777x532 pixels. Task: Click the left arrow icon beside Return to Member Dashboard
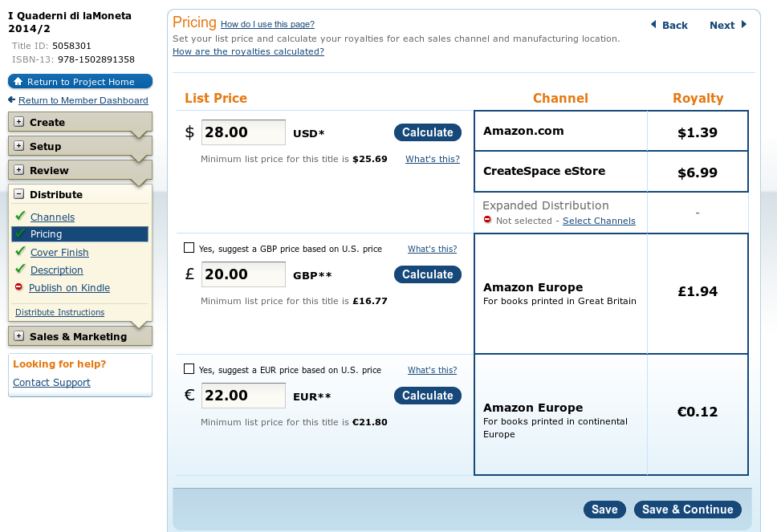(12, 100)
